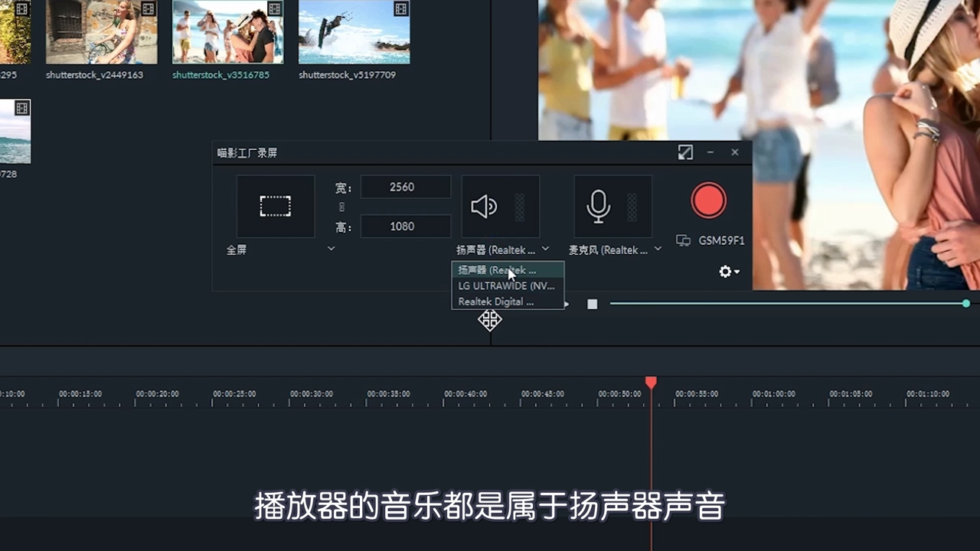This screenshot has height=551, width=980.
Task: Open the gear settings in recorder
Action: (728, 272)
